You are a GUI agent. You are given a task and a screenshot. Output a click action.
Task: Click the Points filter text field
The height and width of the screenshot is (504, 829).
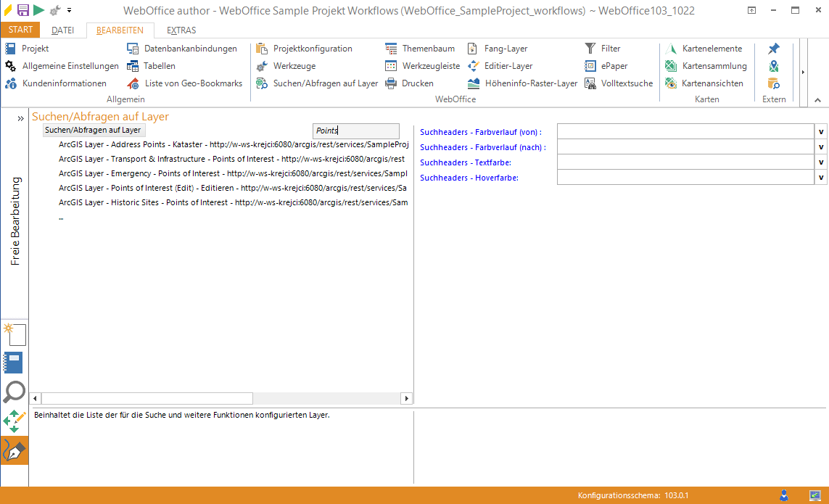(x=355, y=131)
